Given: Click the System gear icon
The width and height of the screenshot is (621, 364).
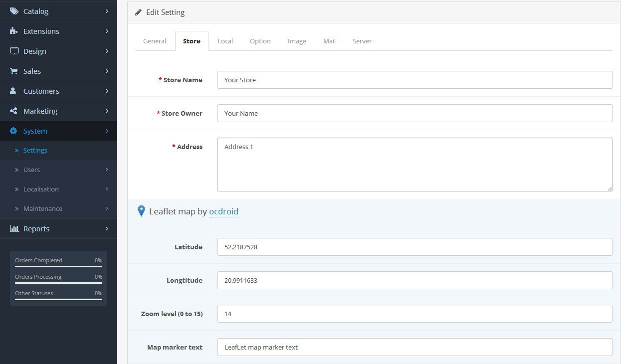Looking at the screenshot, I should [x=14, y=131].
